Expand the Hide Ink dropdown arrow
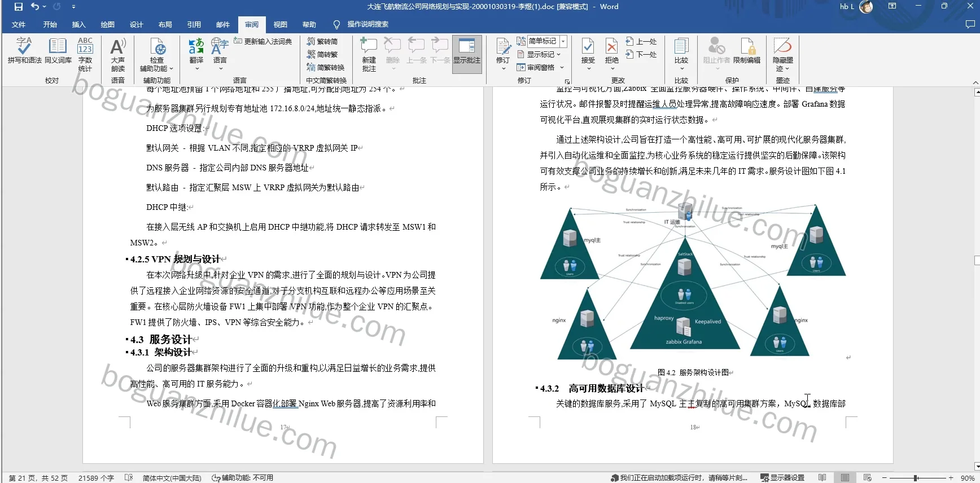The image size is (980, 483). tap(787, 69)
